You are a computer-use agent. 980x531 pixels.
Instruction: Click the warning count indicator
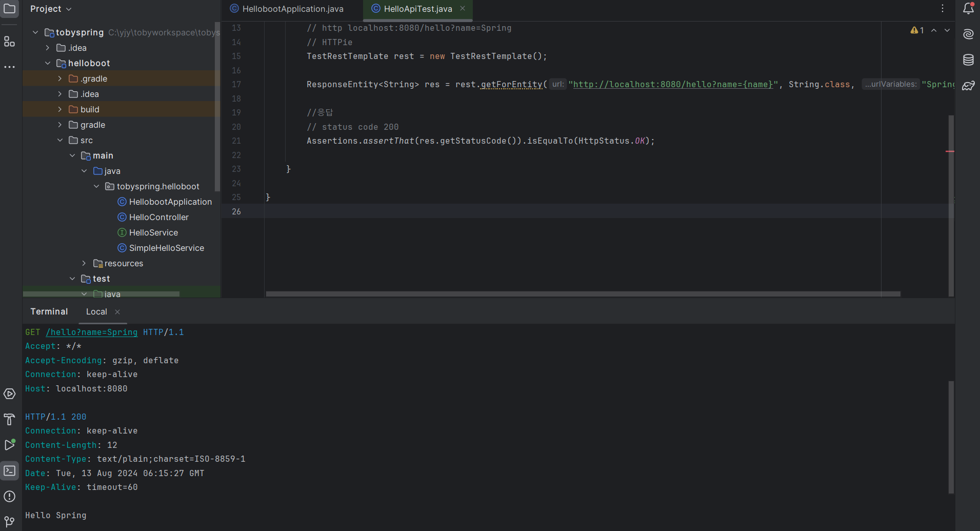click(917, 30)
